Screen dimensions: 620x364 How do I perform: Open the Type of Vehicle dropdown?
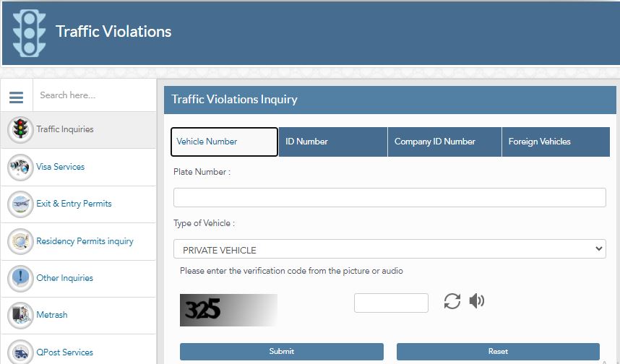pos(389,249)
